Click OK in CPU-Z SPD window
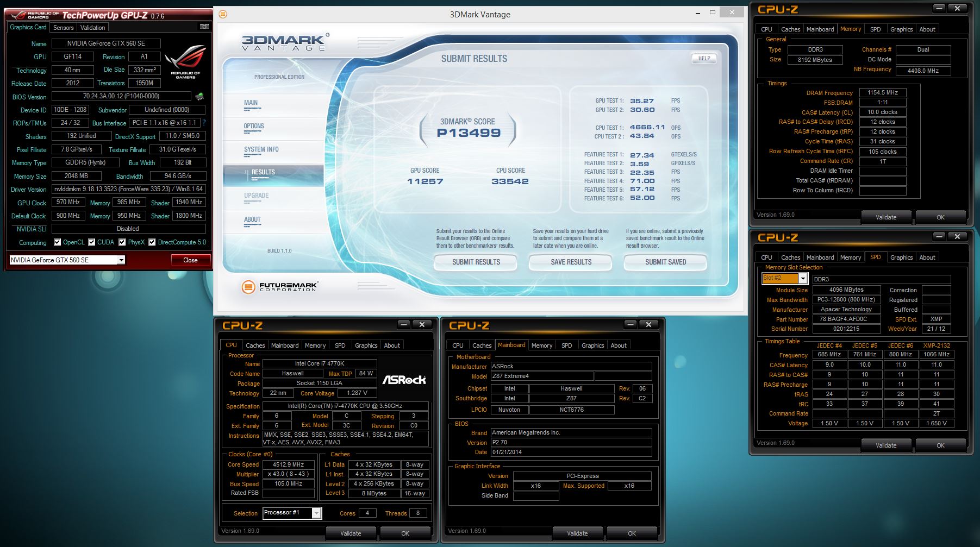 click(x=940, y=445)
